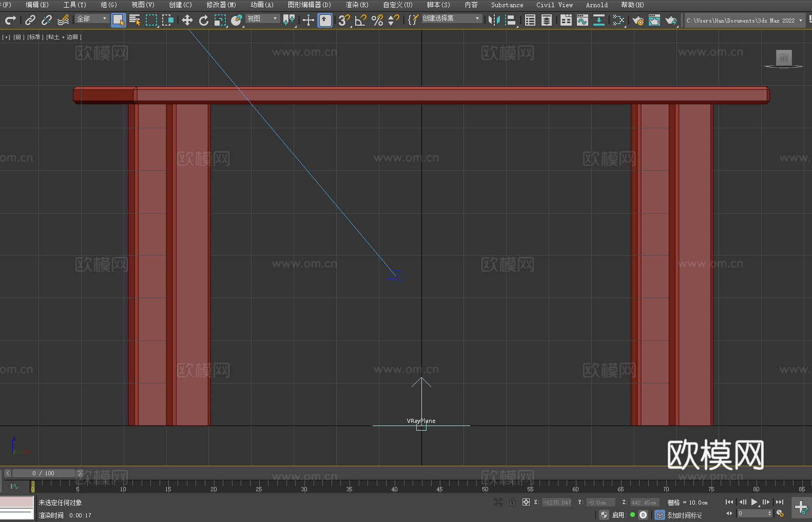Open Render Setup teapot gear icon
Image resolution: width=812 pixels, height=522 pixels.
638,20
